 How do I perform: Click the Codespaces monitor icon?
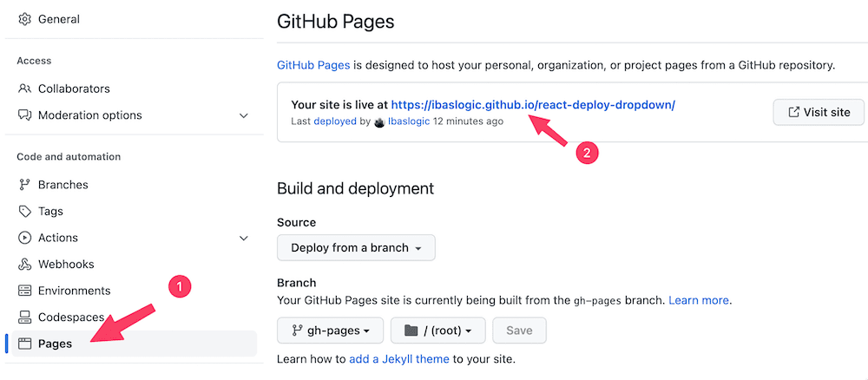pyautogui.click(x=24, y=318)
